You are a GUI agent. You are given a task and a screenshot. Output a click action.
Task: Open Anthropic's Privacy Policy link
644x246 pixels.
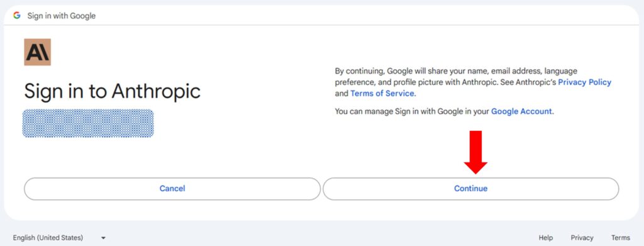584,82
